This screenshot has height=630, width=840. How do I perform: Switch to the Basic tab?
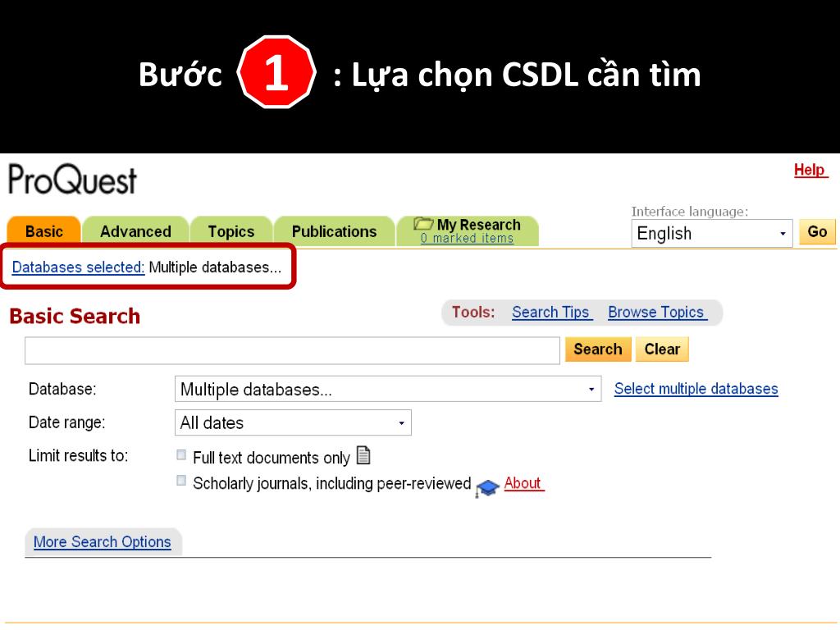pos(44,231)
